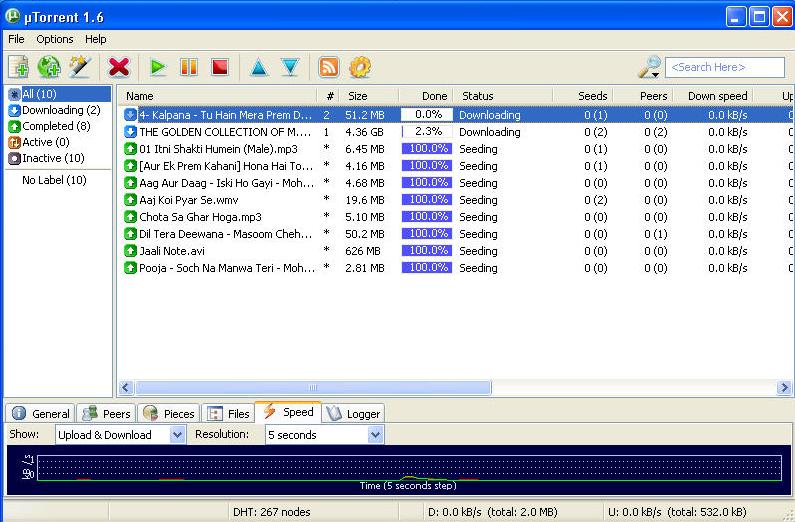Open the Resolution 5 seconds dropdown
The height and width of the screenshot is (522, 795).
[x=324, y=434]
